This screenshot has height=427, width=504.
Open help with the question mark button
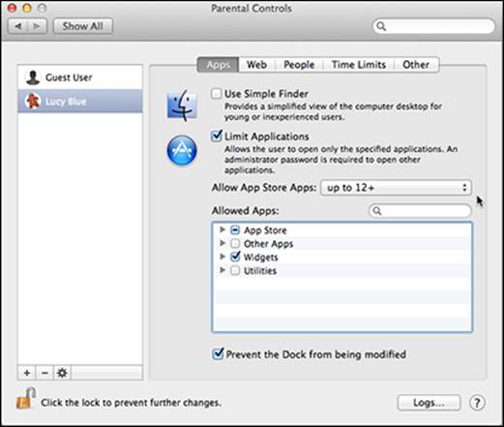point(477,403)
